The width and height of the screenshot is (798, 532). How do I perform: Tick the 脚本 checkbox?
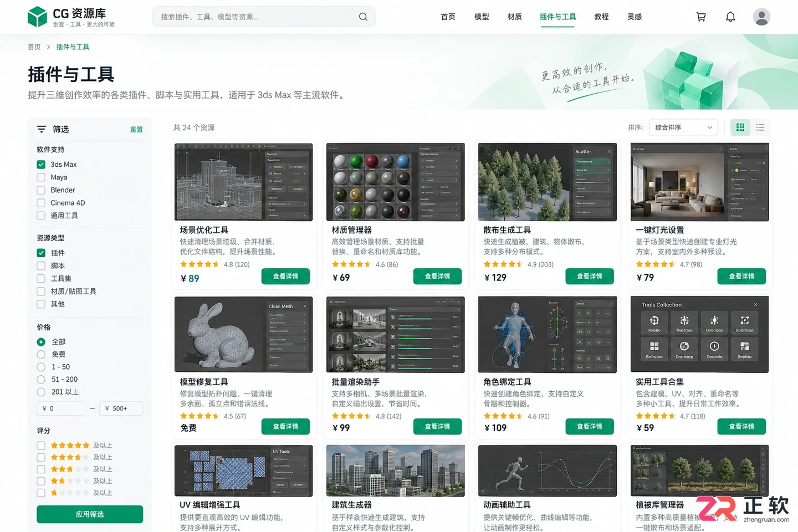tap(41, 265)
